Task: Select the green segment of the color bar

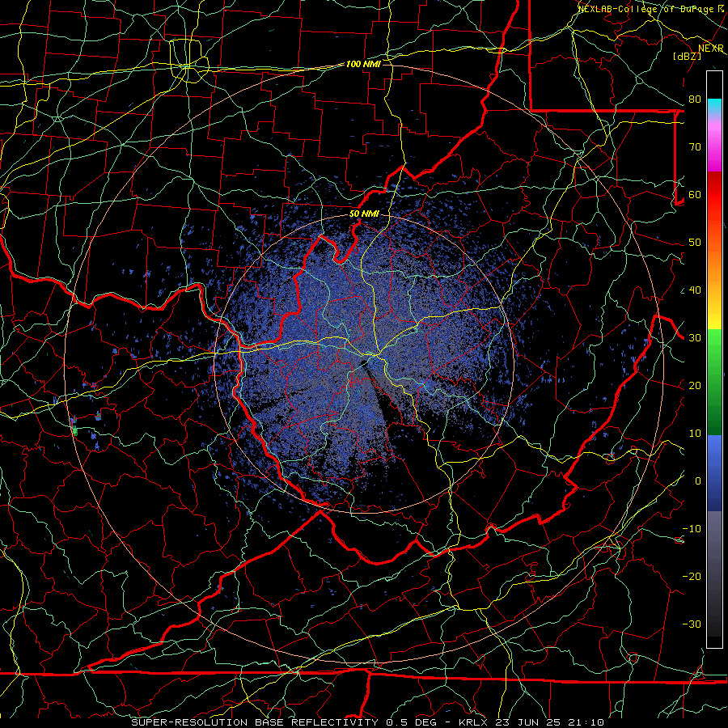Action: [714, 382]
